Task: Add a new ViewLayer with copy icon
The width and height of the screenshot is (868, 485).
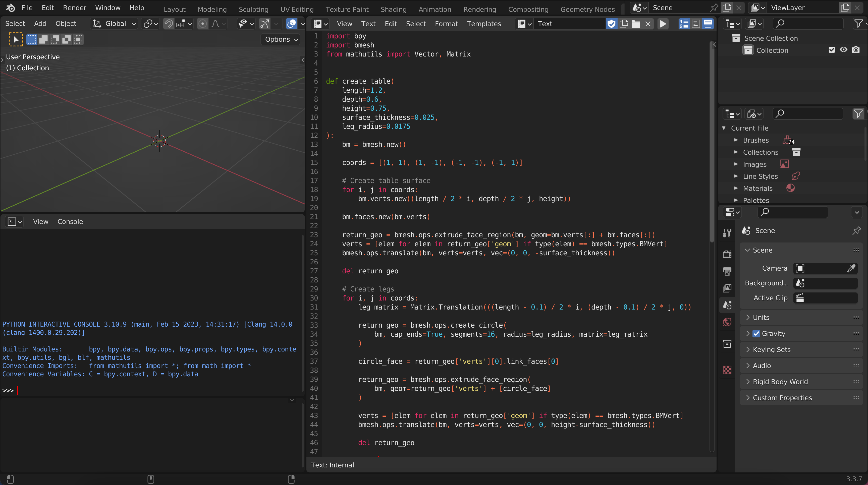Action: click(845, 8)
